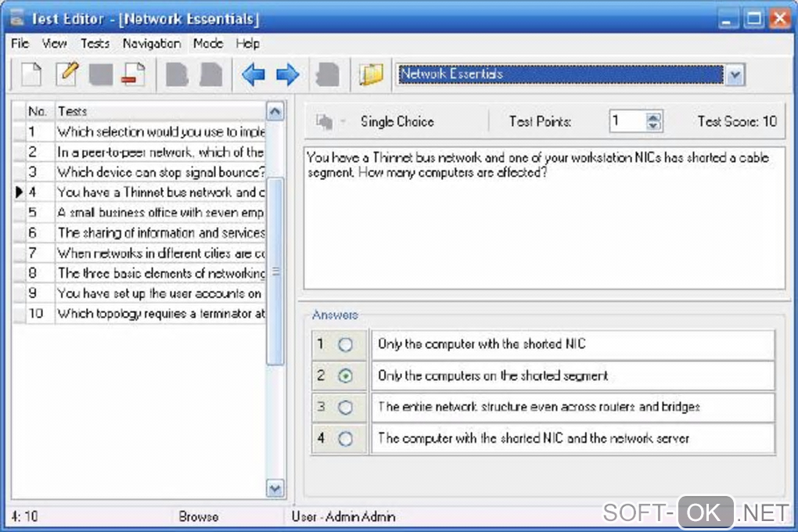This screenshot has width=798, height=532.
Task: Select test 5 'A small business office with seven'
Action: pos(161,212)
